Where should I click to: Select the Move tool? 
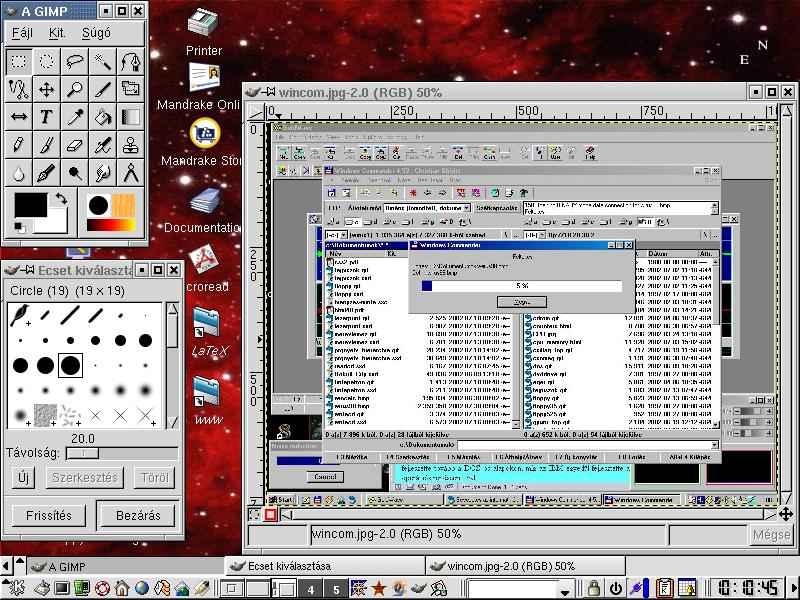46,89
